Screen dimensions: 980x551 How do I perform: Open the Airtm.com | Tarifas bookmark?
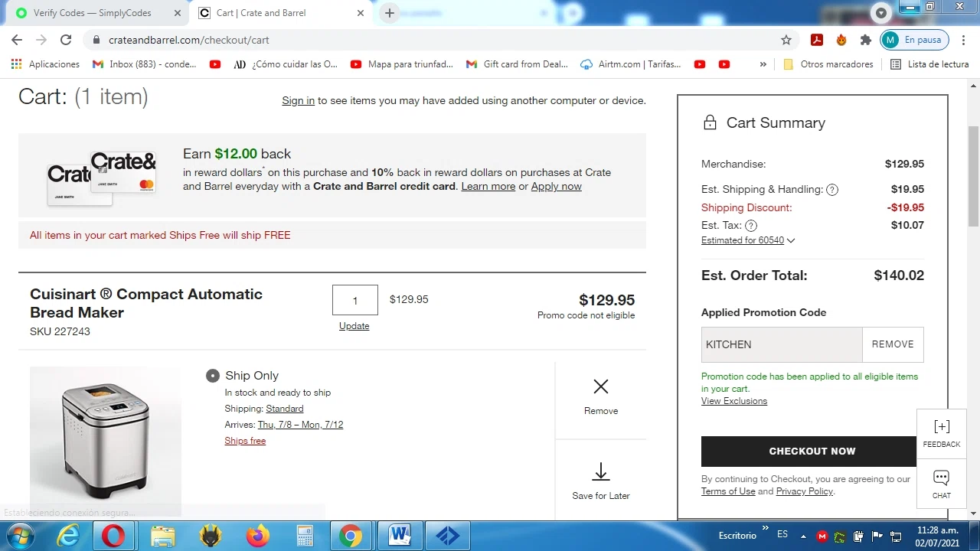click(631, 64)
